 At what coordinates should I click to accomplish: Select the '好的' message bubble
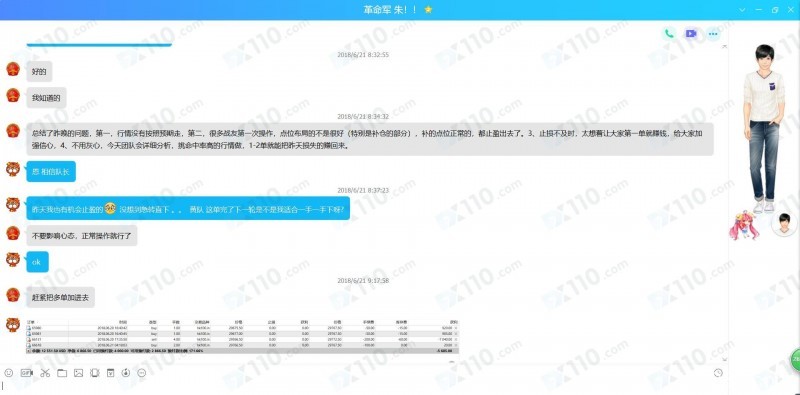(x=39, y=72)
